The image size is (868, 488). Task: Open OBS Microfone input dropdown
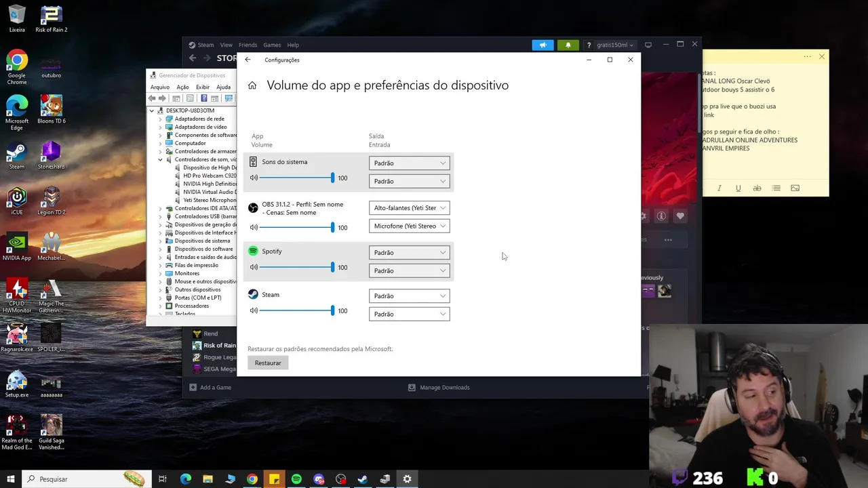click(409, 226)
